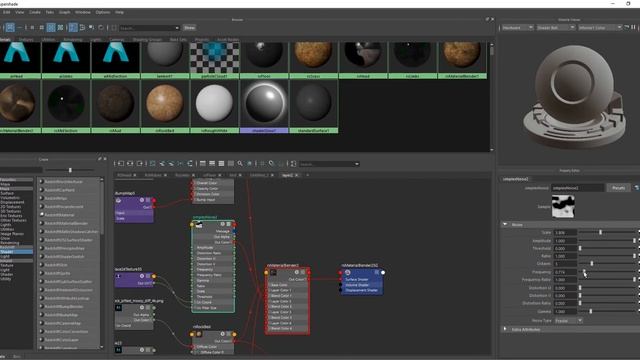This screenshot has width=640, height=360.
Task: Select the rsRockBed material swatch
Action: (x=164, y=106)
